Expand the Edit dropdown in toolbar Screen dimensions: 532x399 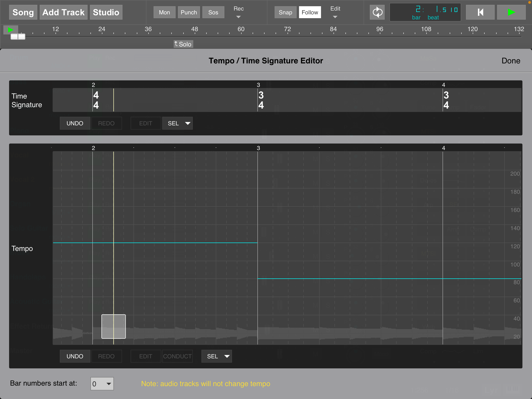335,12
